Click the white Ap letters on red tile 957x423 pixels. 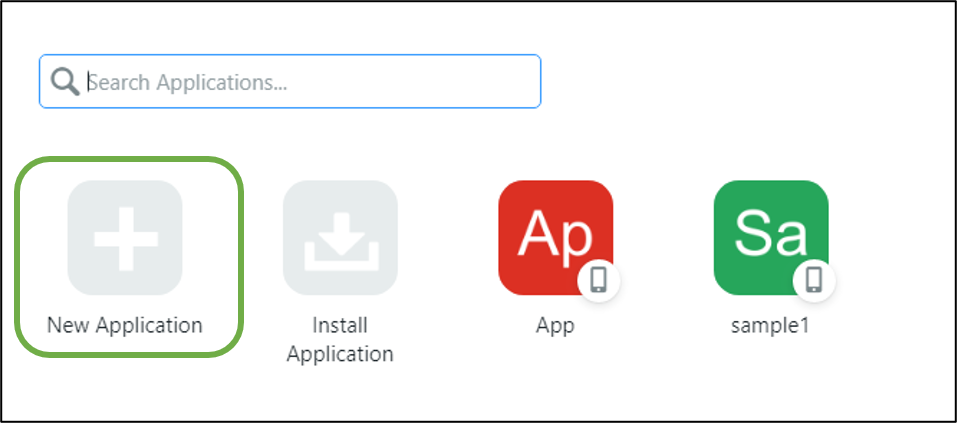[x=555, y=236]
